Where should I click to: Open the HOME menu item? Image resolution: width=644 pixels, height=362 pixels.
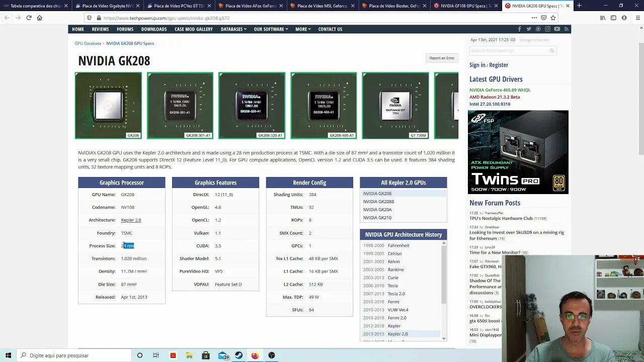78,29
